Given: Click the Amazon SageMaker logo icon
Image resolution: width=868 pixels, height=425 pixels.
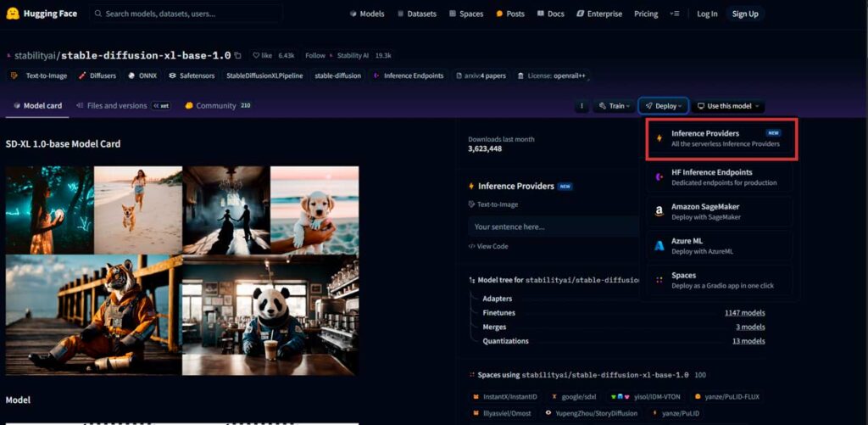Looking at the screenshot, I should [659, 211].
